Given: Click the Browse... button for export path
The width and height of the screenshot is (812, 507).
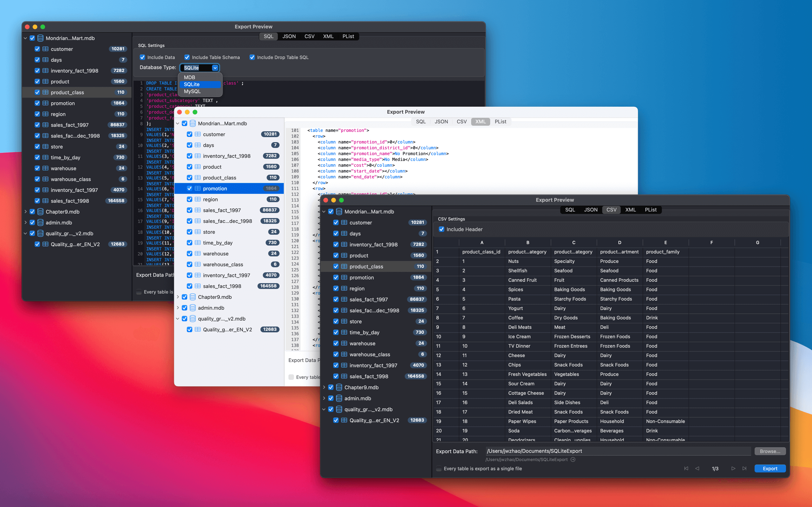Looking at the screenshot, I should (x=770, y=451).
